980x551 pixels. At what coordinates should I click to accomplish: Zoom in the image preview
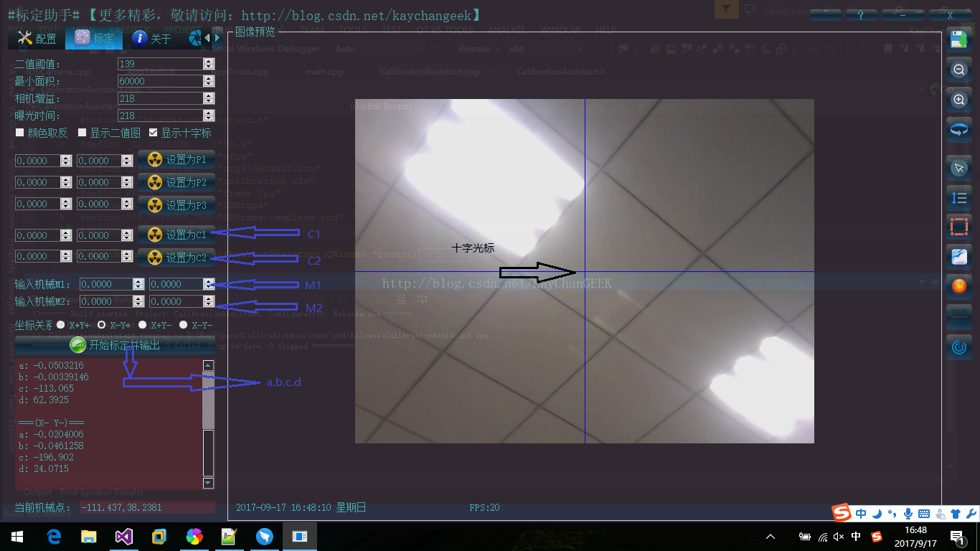pyautogui.click(x=959, y=100)
